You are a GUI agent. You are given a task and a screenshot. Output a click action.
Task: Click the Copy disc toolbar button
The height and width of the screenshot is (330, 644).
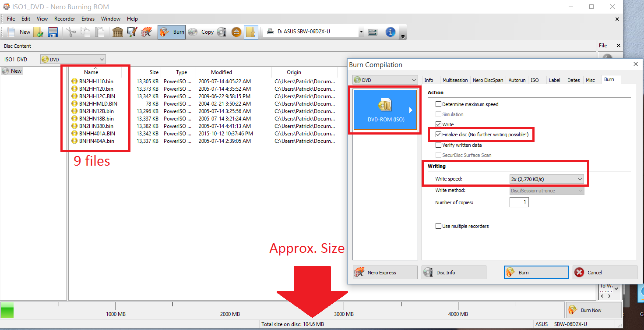201,32
